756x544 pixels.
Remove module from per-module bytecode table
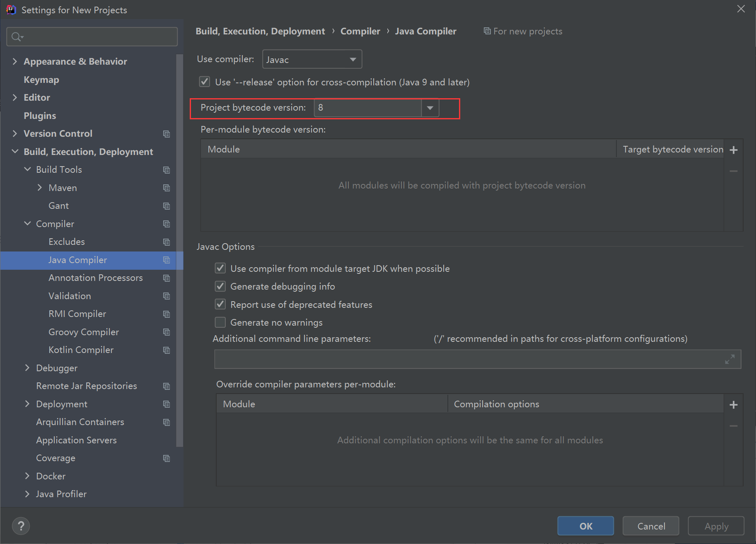point(733,171)
